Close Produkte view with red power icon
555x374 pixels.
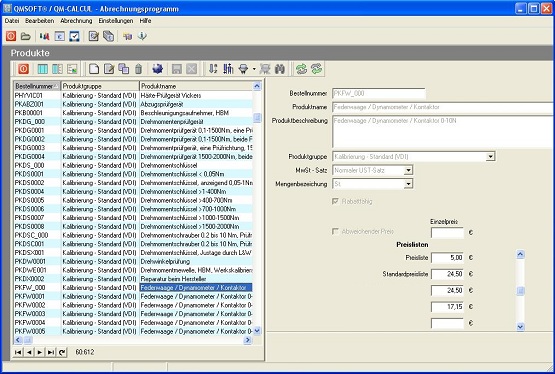coord(23,69)
